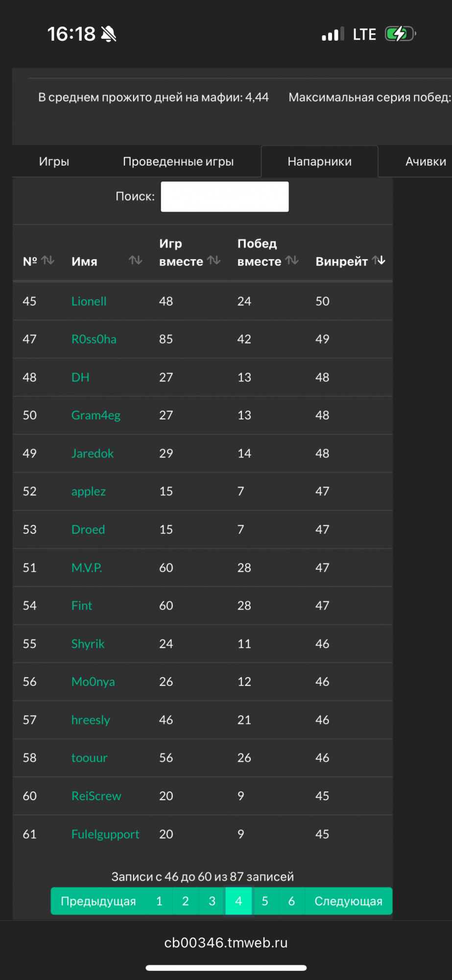This screenshot has width=452, height=980.
Task: Tap the cellular signal bars icon
Action: tap(333, 34)
